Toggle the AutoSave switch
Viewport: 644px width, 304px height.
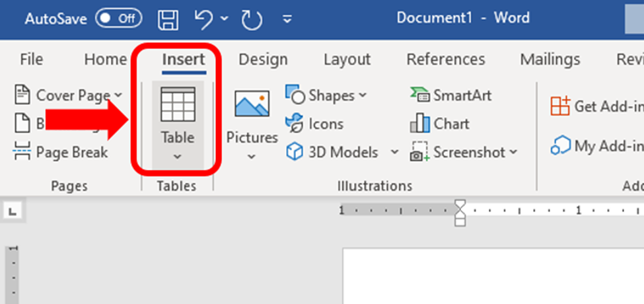click(x=118, y=19)
